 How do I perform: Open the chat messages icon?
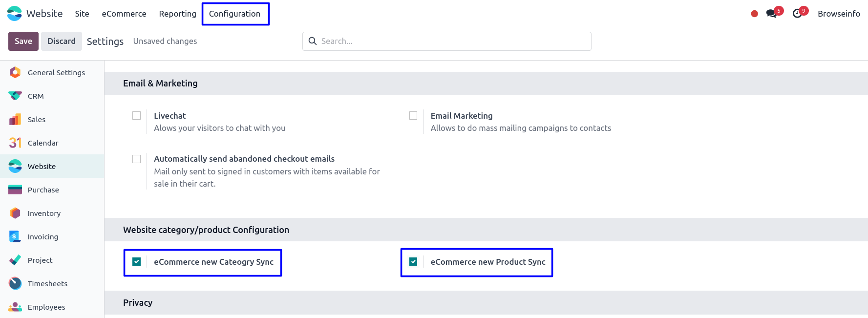772,14
